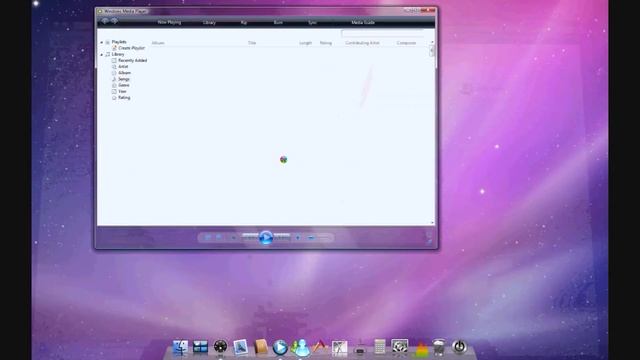The height and width of the screenshot is (360, 640).
Task: Open the red triangular icon in the dock
Action: pos(320,347)
